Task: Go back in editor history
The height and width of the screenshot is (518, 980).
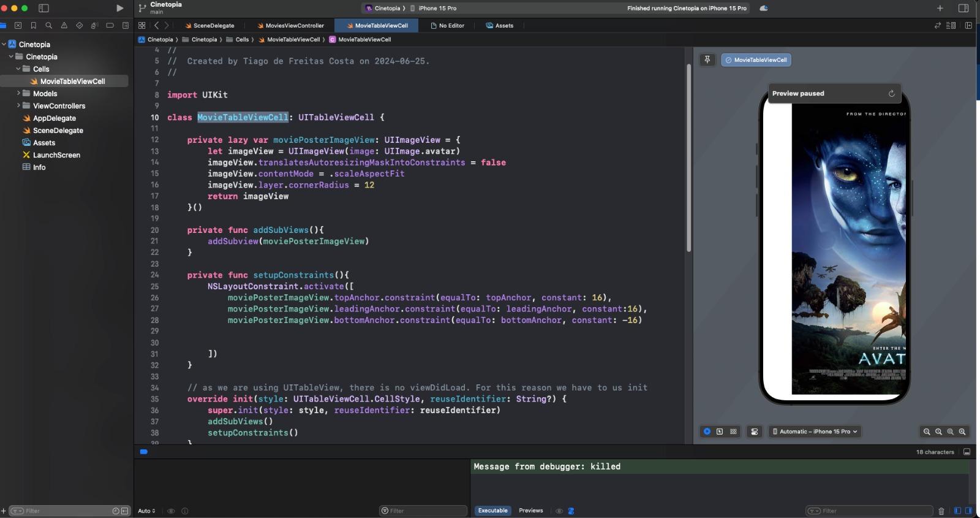Action: 157,25
